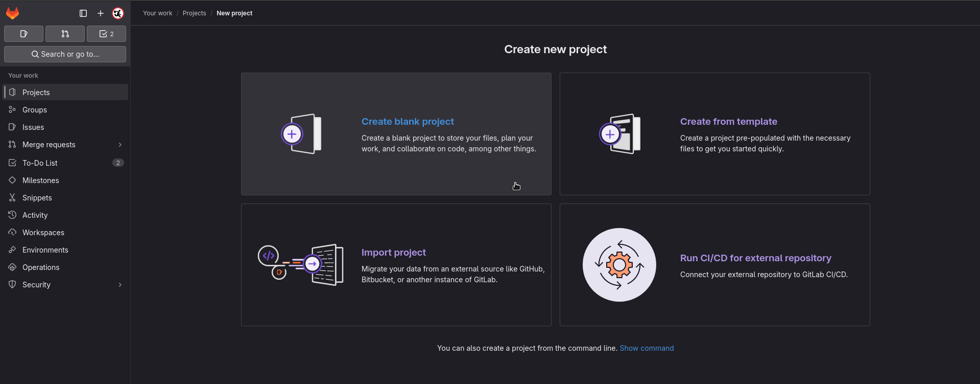Click the blank project illustration

pos(301,134)
